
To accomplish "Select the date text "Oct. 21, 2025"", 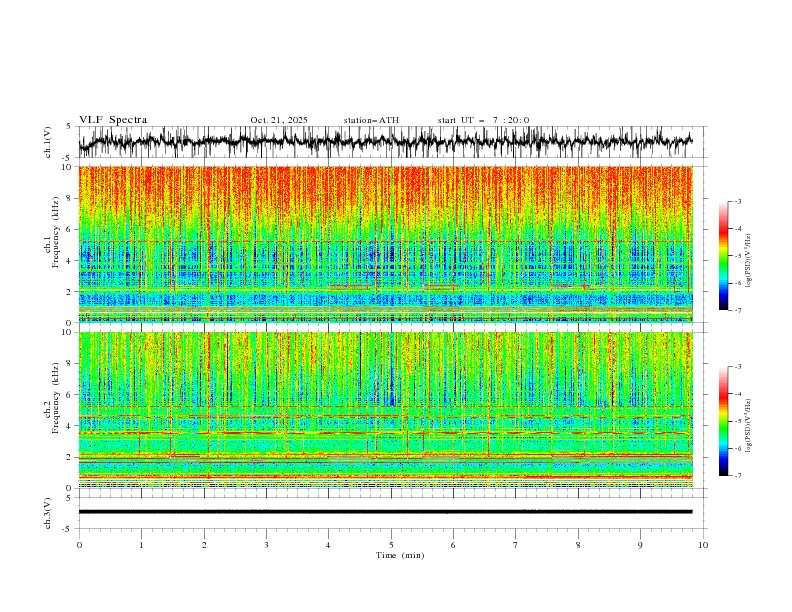I will click(279, 120).
